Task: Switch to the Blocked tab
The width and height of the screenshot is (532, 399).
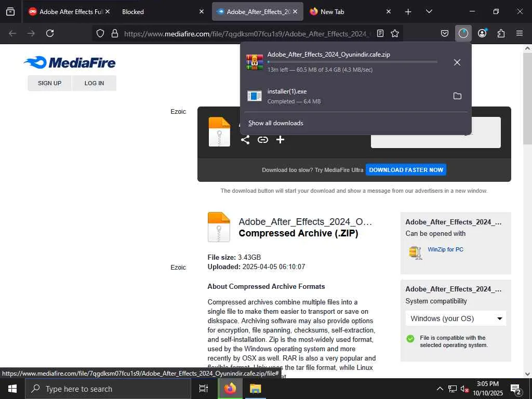Action: (x=163, y=11)
